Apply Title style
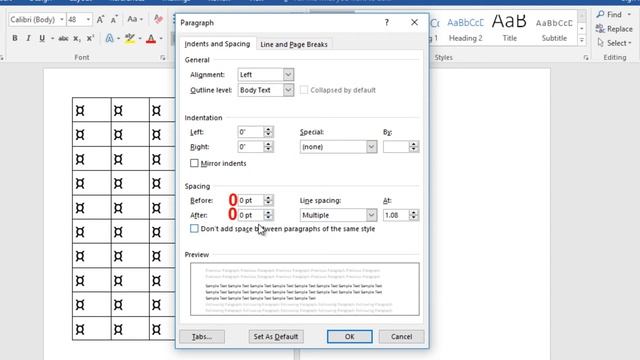This screenshot has width=640, height=360. (x=509, y=29)
